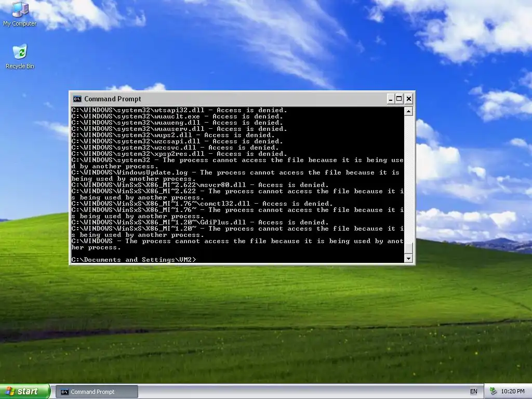Click the wzcsvc.dll access denied line

click(176, 148)
